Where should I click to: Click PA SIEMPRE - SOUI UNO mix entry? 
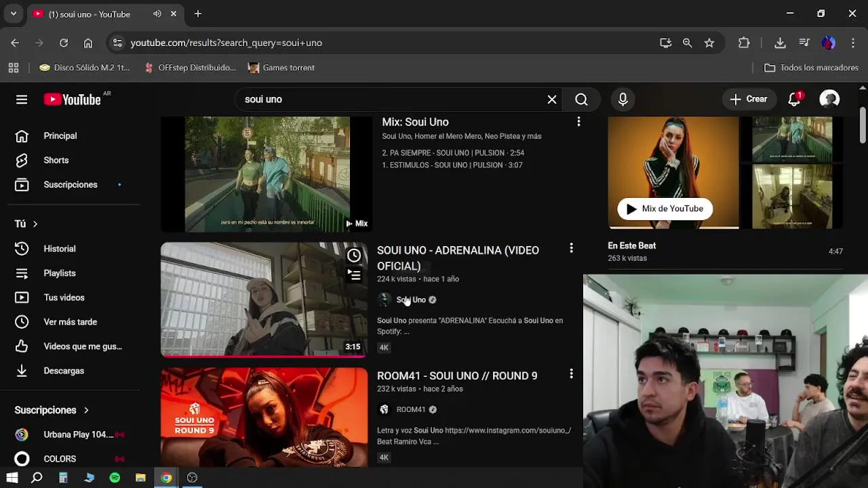(453, 153)
